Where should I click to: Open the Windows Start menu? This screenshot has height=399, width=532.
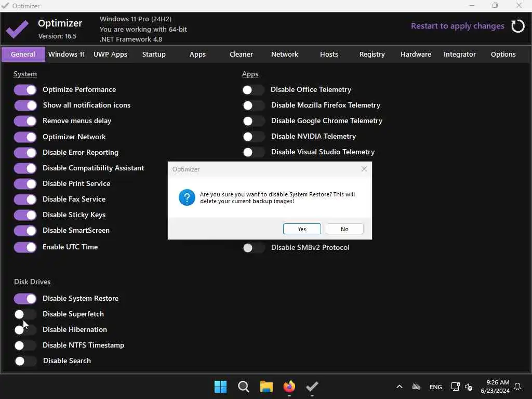point(220,387)
